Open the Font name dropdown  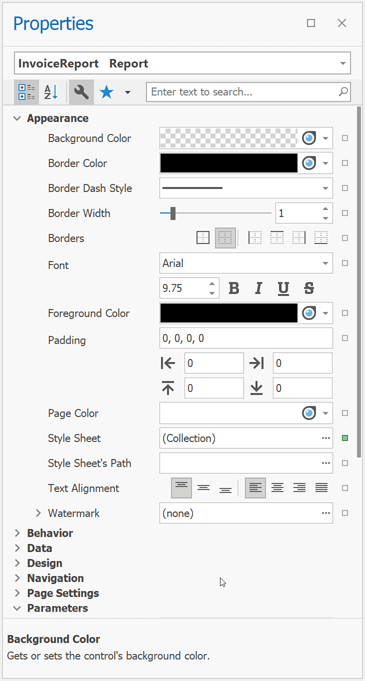(x=325, y=263)
